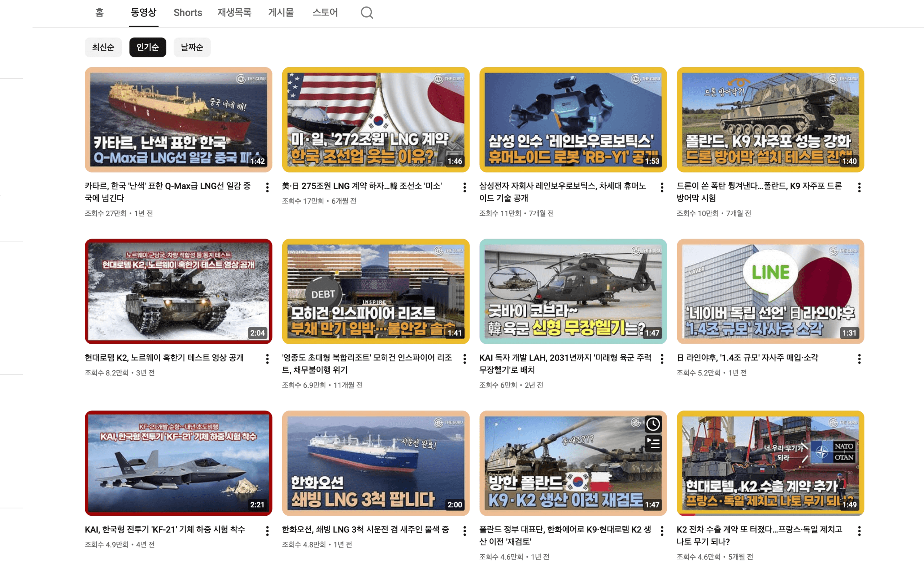
Task: Open the 레인보우로보틱스 robot thumbnail
Action: (573, 119)
